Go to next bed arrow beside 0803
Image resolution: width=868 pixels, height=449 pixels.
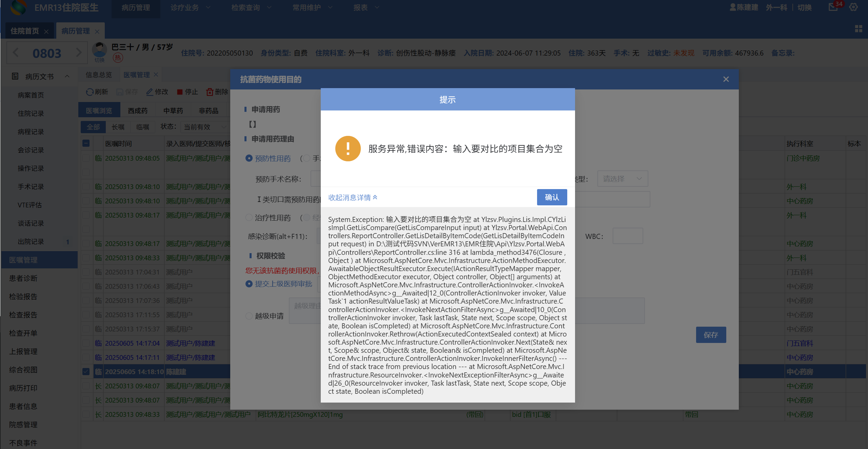[x=79, y=53]
